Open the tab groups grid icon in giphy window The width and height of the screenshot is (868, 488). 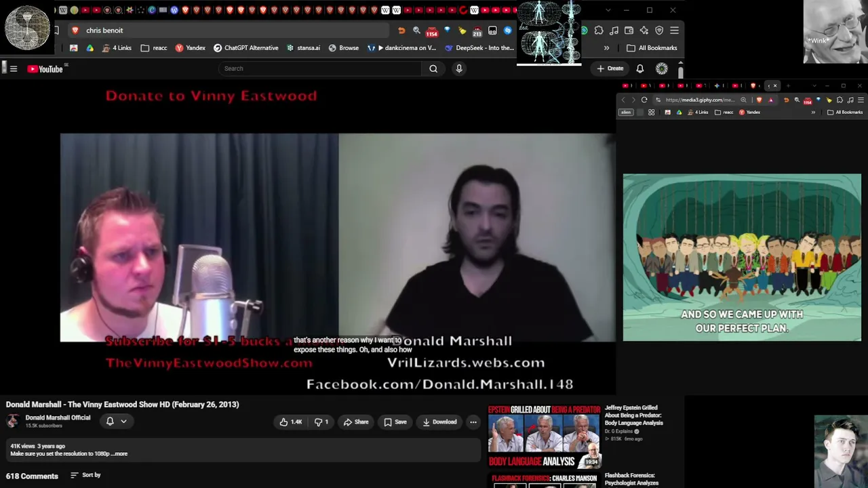651,113
